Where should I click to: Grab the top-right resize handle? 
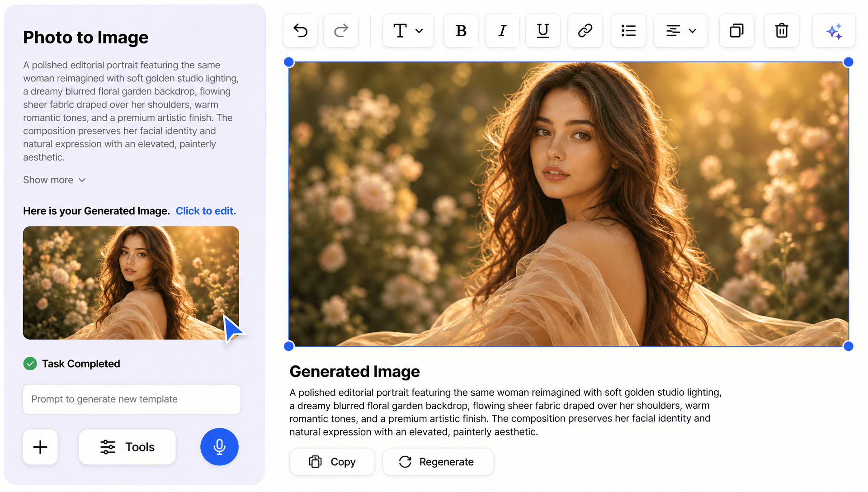(849, 62)
